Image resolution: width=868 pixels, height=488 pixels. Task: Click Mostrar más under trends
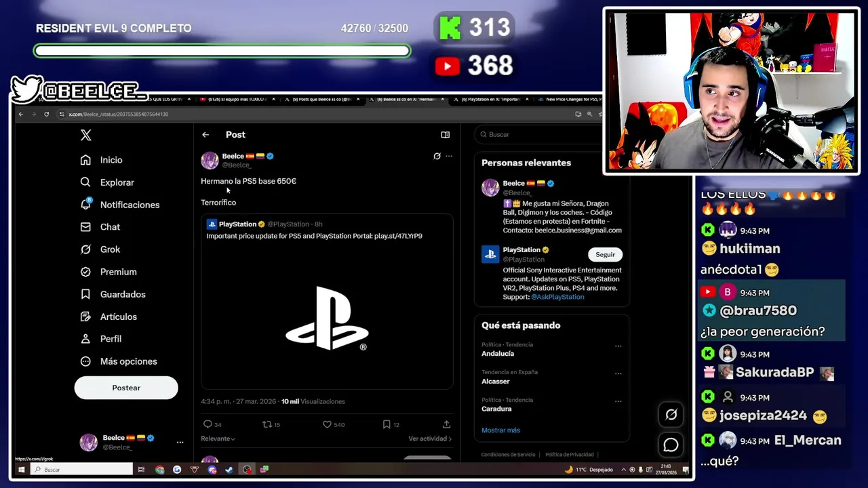[x=500, y=430]
